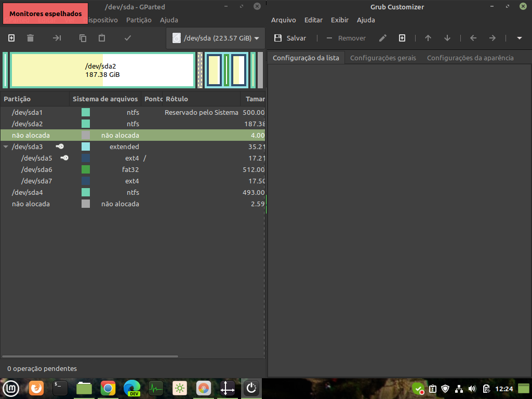Click the fat32 green color swatch for /dev/sda6

click(86, 169)
